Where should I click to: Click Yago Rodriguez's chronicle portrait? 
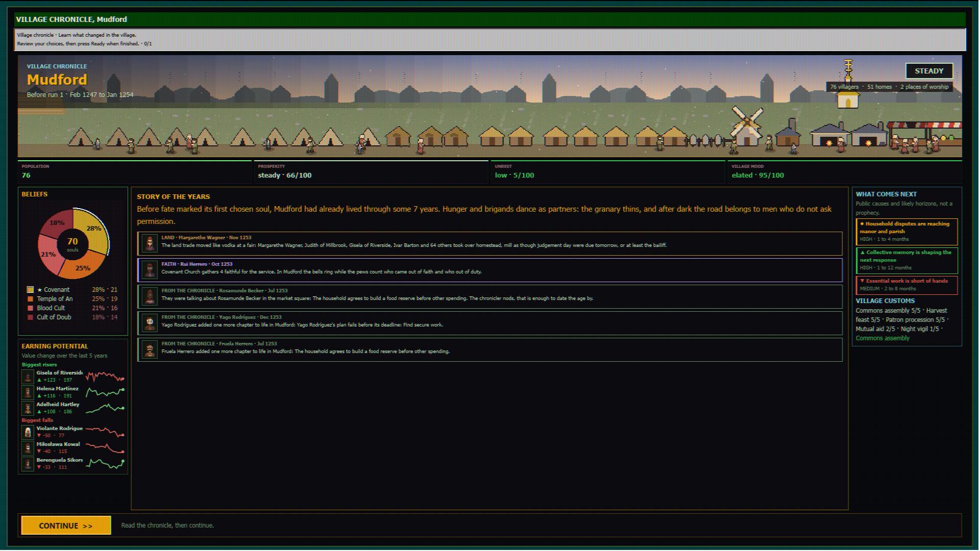coord(150,323)
